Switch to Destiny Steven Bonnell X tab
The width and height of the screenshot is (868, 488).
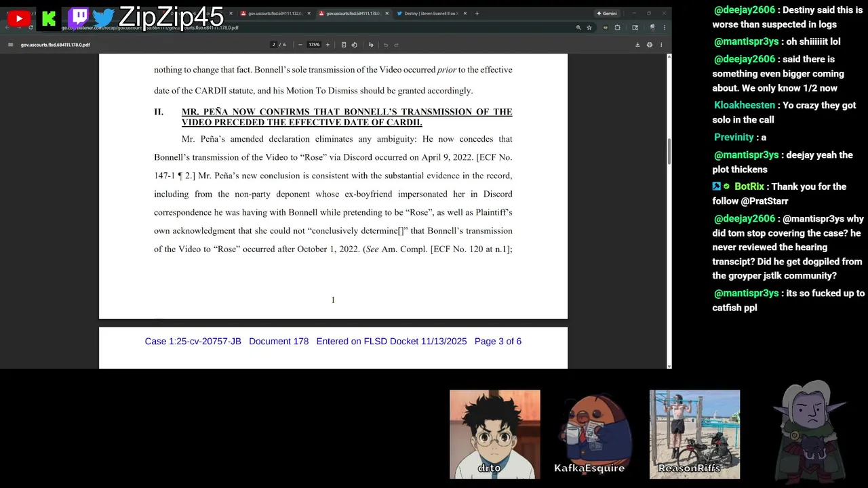tap(431, 14)
